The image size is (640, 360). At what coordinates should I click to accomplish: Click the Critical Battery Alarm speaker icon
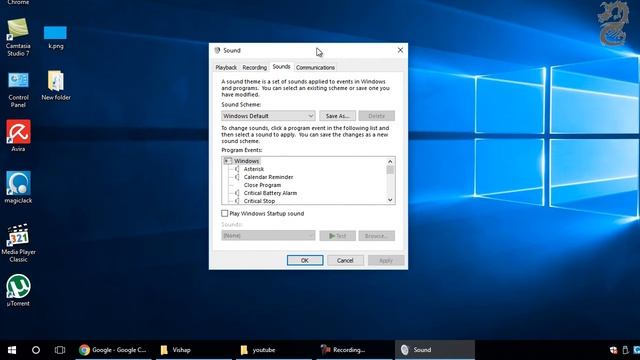point(237,193)
